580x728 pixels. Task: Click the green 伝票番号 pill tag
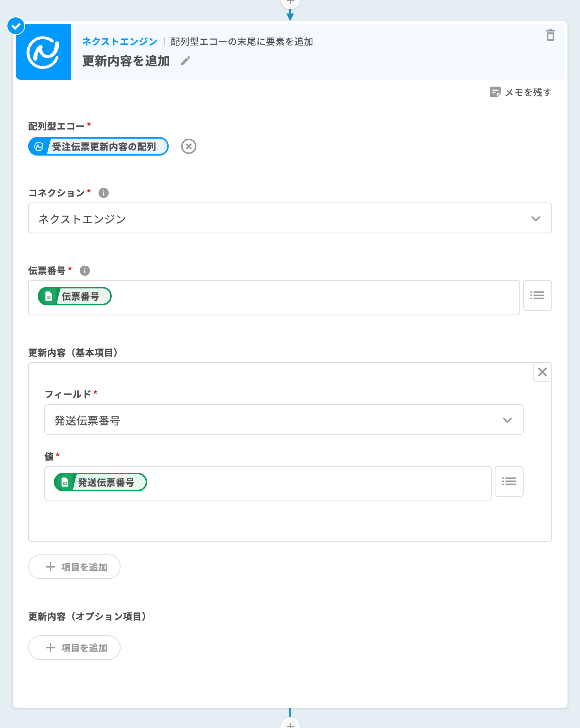coord(75,296)
